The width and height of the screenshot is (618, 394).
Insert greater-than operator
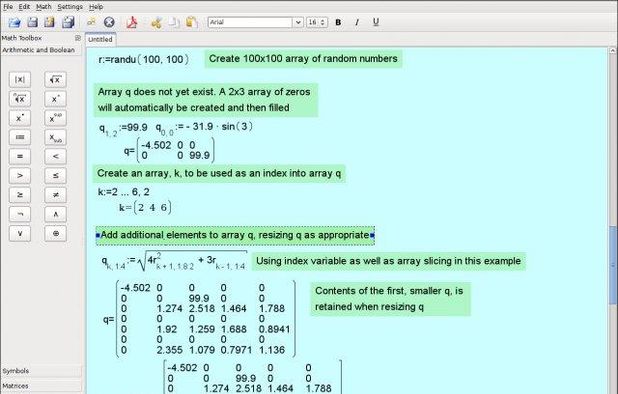[20, 176]
